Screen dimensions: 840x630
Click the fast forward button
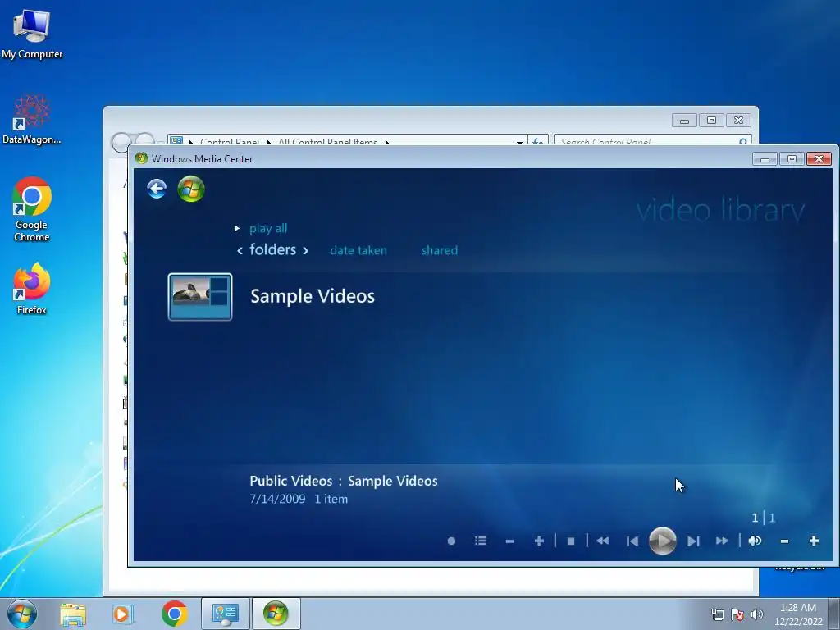point(722,541)
